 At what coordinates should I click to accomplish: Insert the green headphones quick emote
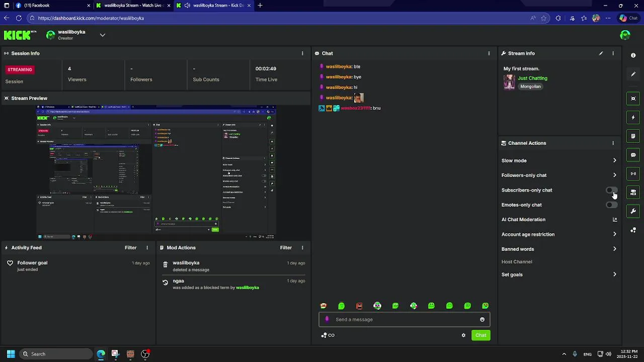(377, 306)
